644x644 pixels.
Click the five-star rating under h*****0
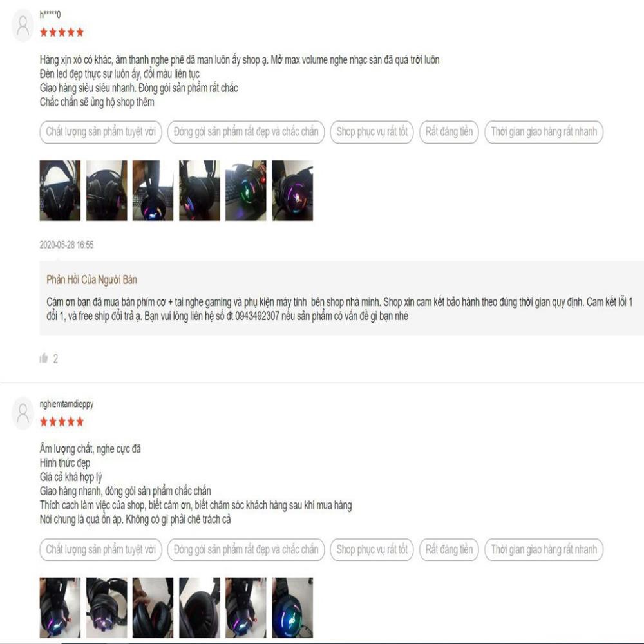click(x=62, y=32)
